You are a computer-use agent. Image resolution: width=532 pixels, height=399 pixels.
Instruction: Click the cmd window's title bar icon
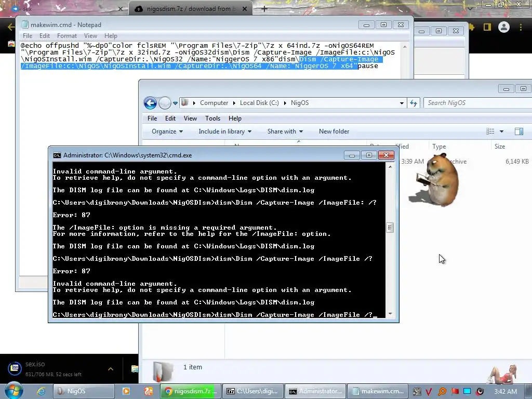pos(57,155)
